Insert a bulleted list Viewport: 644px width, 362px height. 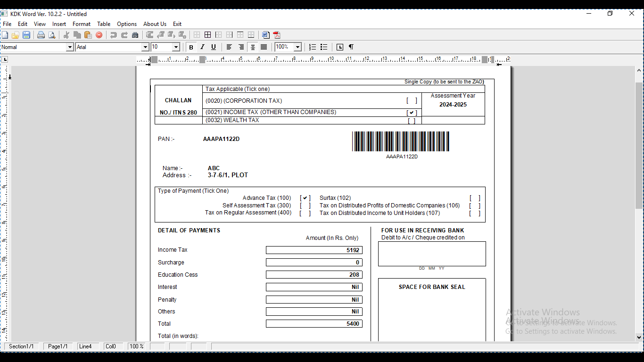click(x=324, y=47)
